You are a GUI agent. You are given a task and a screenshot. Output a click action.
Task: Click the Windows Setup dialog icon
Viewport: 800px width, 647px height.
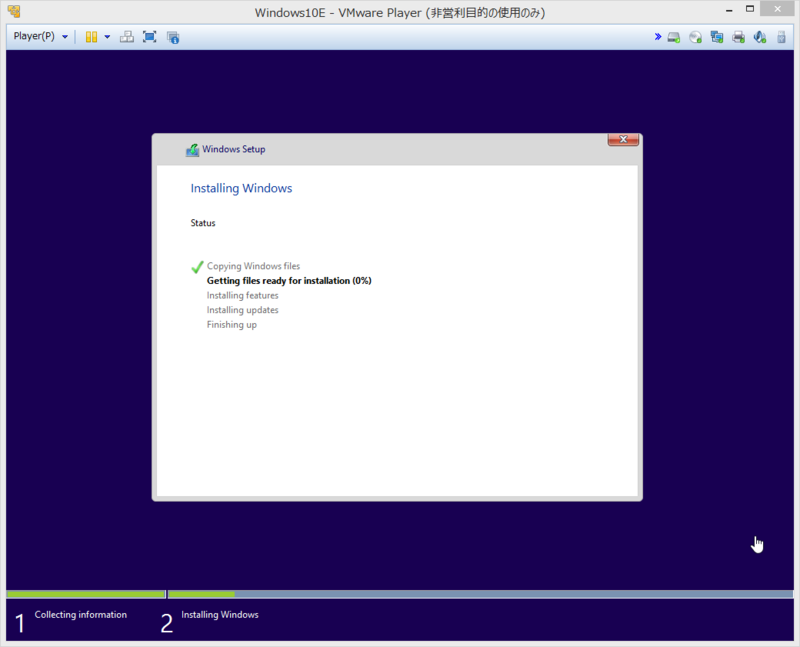(x=192, y=150)
